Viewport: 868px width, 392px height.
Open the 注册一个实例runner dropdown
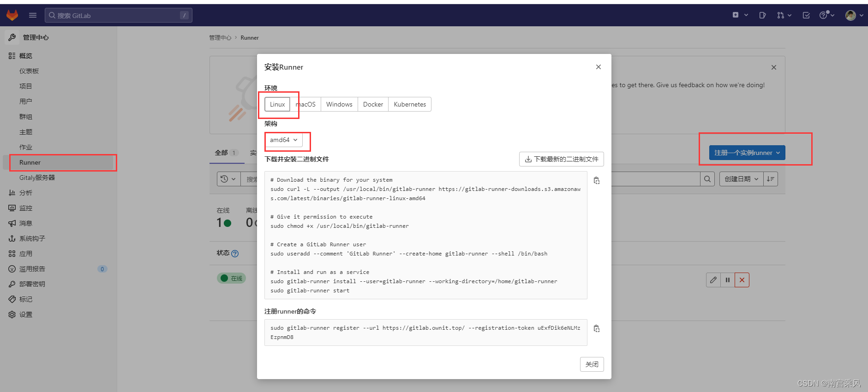pyautogui.click(x=747, y=153)
